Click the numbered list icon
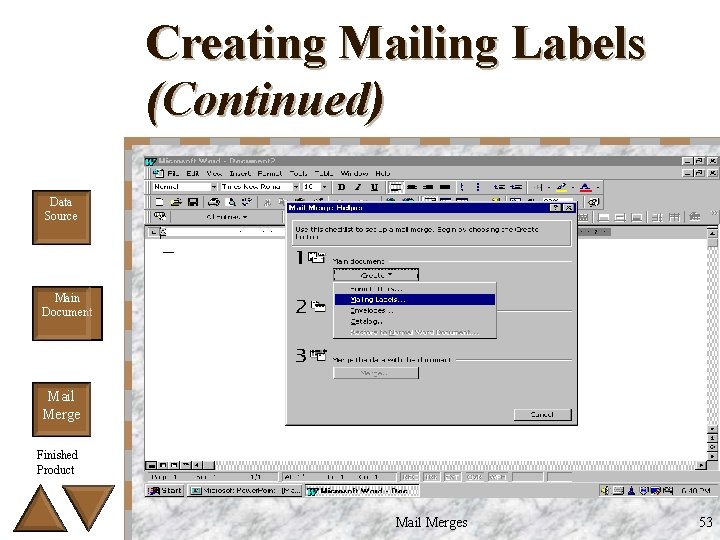Image resolution: width=720 pixels, height=540 pixels. 462,187
